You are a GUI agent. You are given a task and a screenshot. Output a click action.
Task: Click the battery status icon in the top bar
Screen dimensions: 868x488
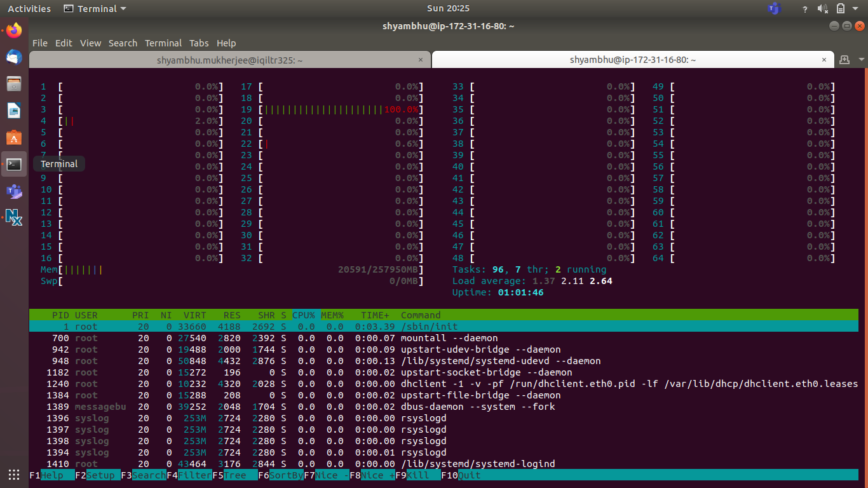click(x=840, y=8)
